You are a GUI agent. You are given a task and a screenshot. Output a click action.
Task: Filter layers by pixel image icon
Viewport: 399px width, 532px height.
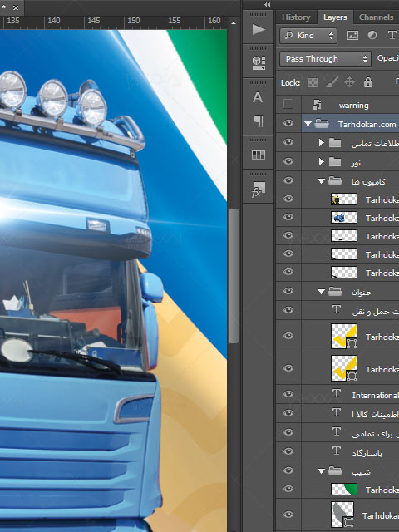tap(352, 35)
